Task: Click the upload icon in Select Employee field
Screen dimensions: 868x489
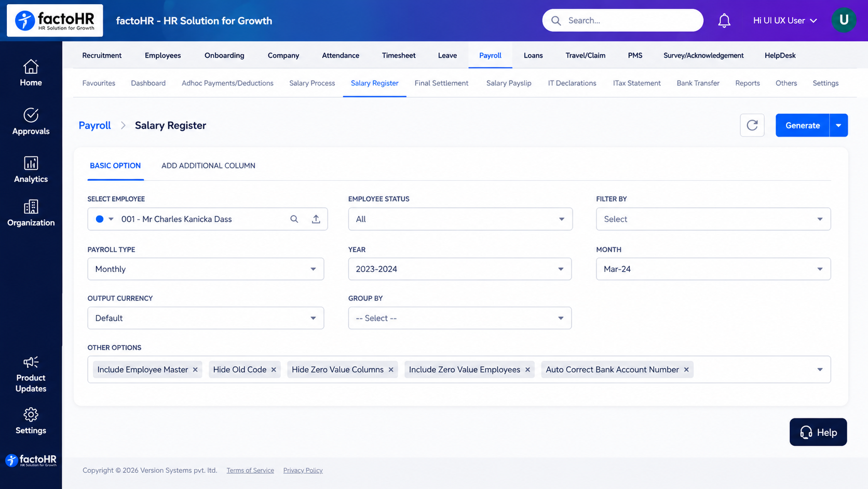Action: (x=316, y=219)
